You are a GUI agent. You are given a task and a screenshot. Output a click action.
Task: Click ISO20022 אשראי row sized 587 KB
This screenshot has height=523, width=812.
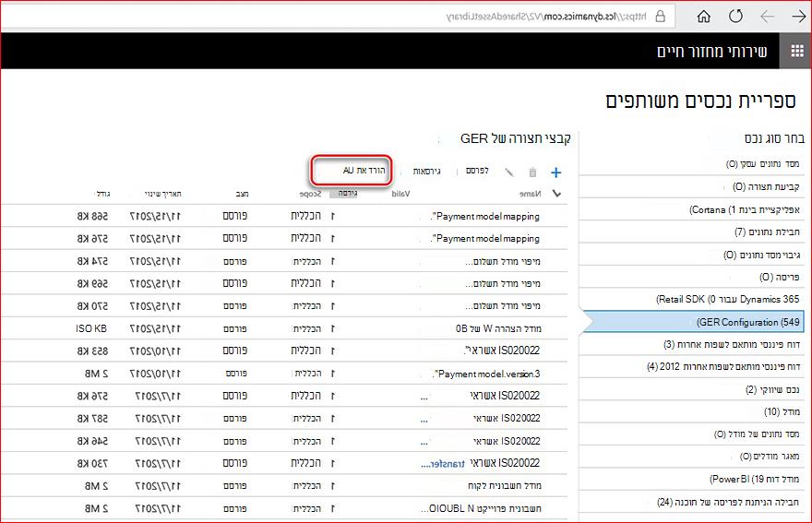(x=284, y=418)
